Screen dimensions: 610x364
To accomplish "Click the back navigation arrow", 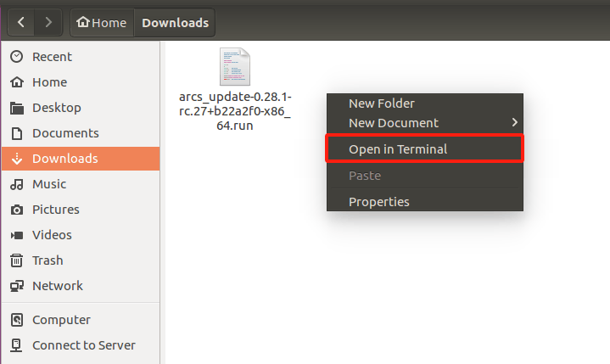I will point(21,23).
